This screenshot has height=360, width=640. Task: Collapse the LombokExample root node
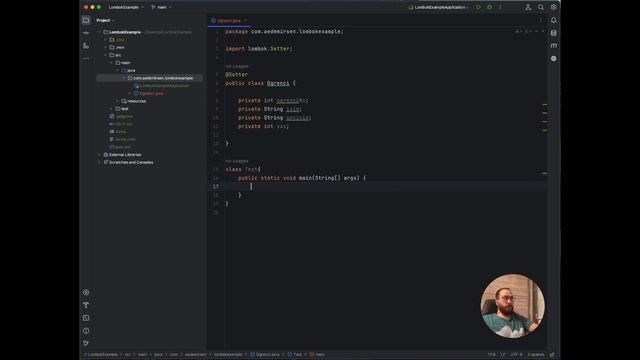tap(99, 32)
